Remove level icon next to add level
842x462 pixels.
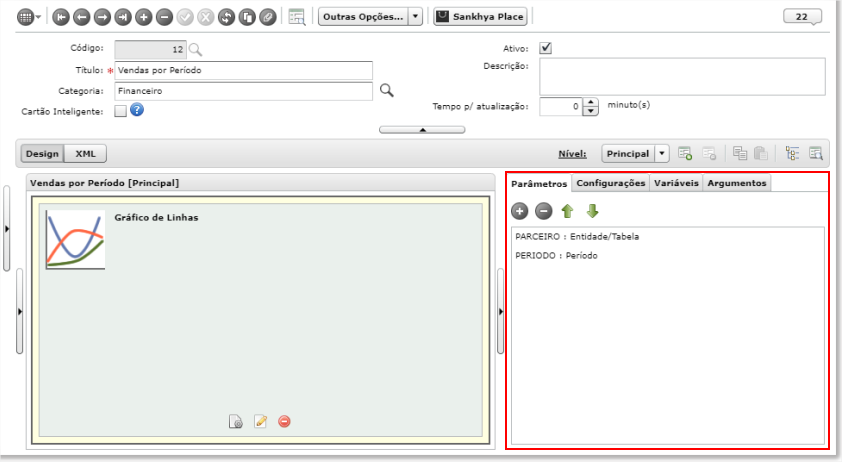coord(709,154)
